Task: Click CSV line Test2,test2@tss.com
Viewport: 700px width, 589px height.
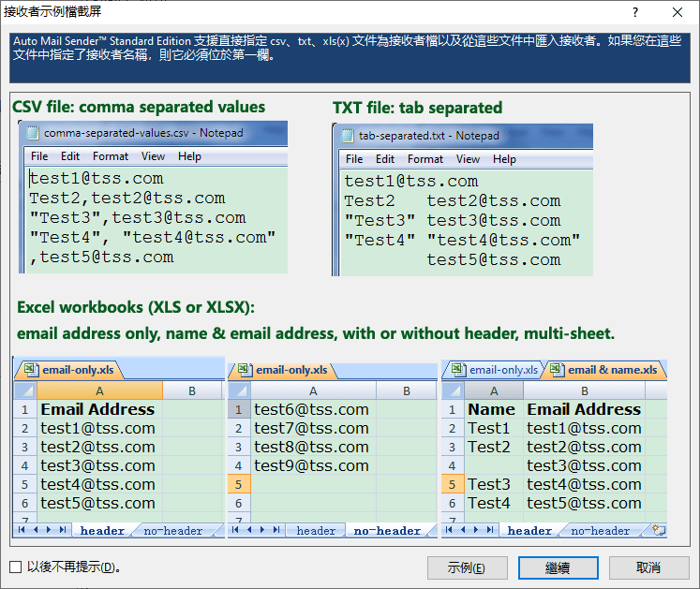Action: tap(127, 199)
